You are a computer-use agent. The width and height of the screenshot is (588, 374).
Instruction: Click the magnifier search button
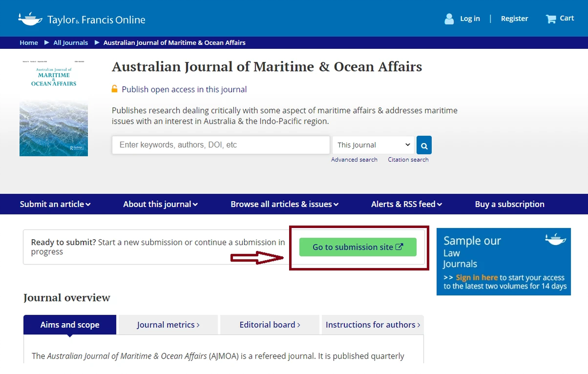424,145
